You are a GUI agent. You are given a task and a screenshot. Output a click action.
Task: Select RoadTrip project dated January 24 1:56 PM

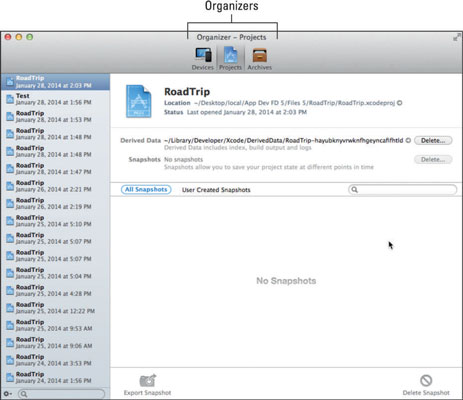[55, 377]
